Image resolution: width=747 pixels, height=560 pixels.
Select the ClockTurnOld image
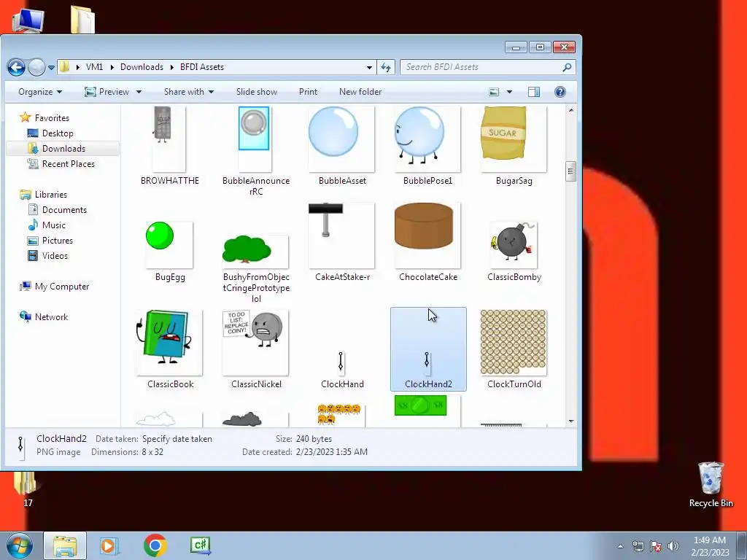tap(514, 349)
